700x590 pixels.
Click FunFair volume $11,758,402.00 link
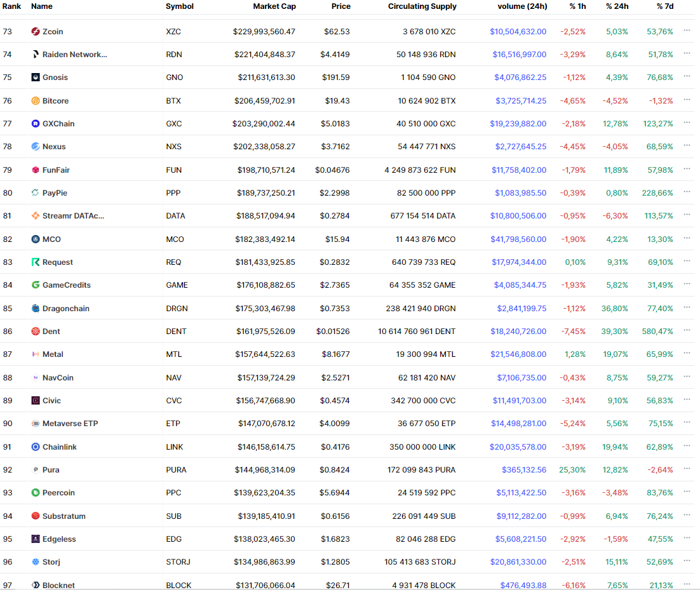pos(518,170)
